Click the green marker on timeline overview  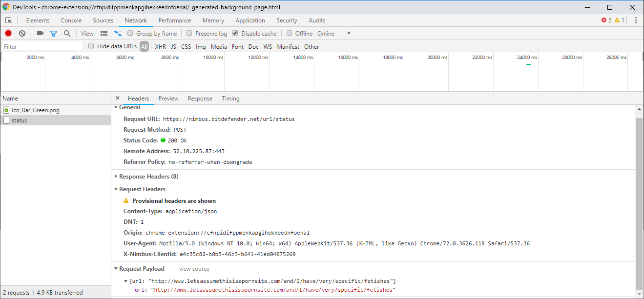coord(529,64)
